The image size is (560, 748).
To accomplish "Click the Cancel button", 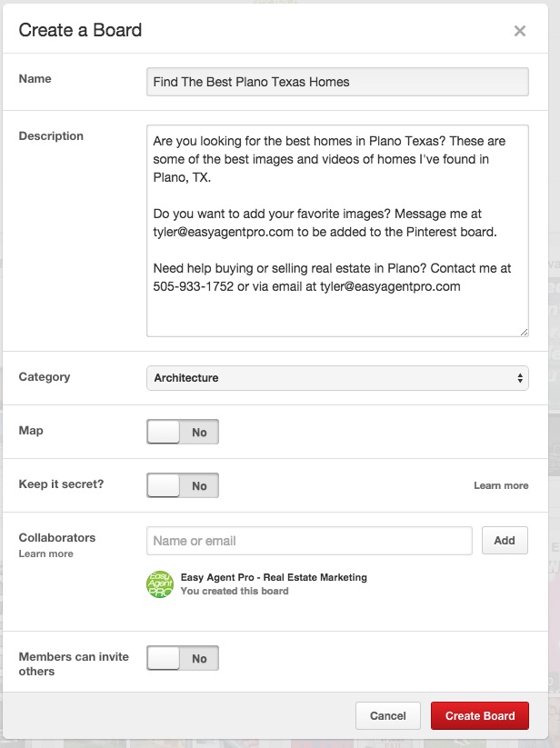I will coord(388,715).
